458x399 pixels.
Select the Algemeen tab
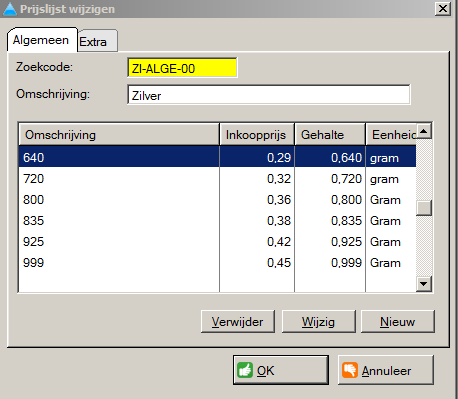(x=42, y=40)
